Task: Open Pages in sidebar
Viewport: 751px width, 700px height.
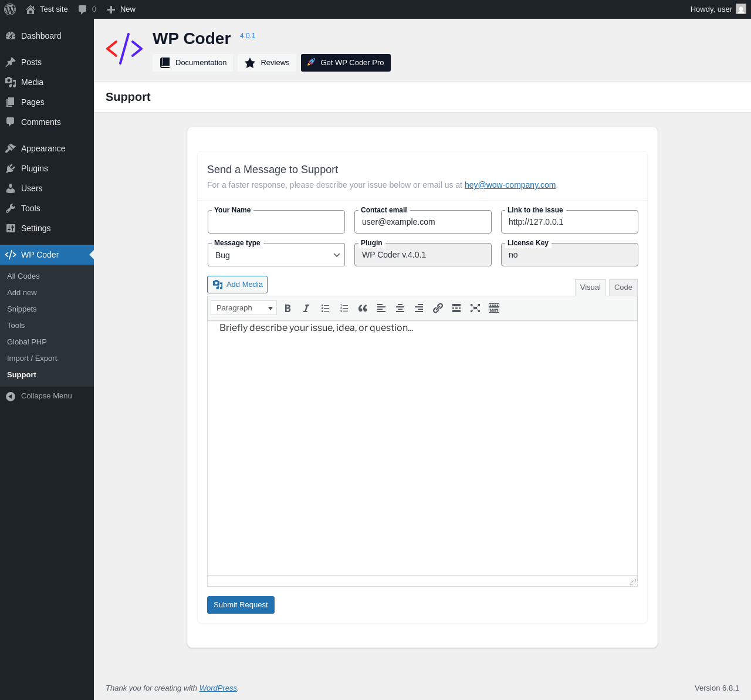Action: tap(47, 102)
